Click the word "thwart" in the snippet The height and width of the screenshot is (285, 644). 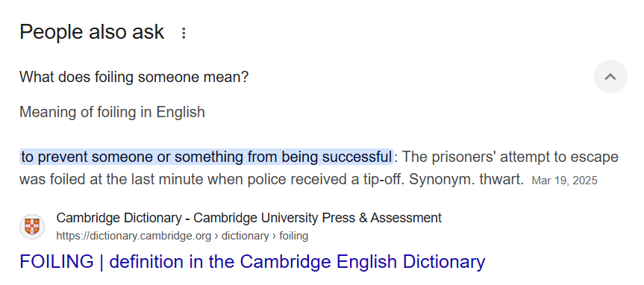click(x=501, y=179)
